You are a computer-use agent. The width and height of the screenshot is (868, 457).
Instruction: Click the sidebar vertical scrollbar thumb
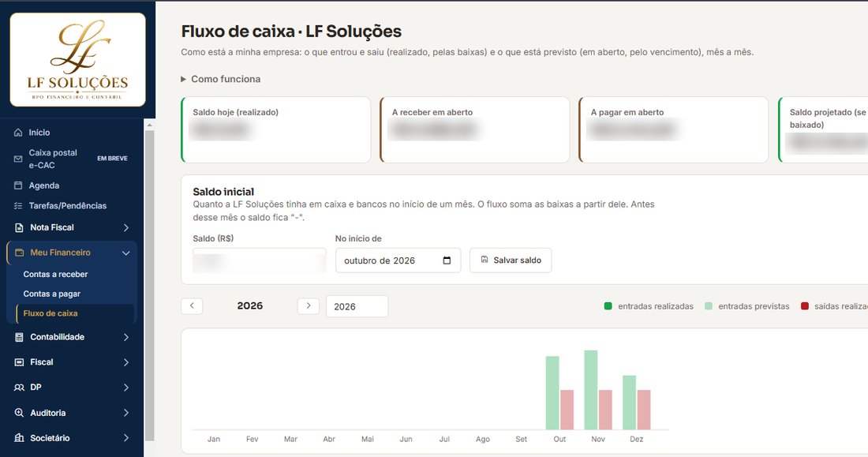click(x=149, y=285)
